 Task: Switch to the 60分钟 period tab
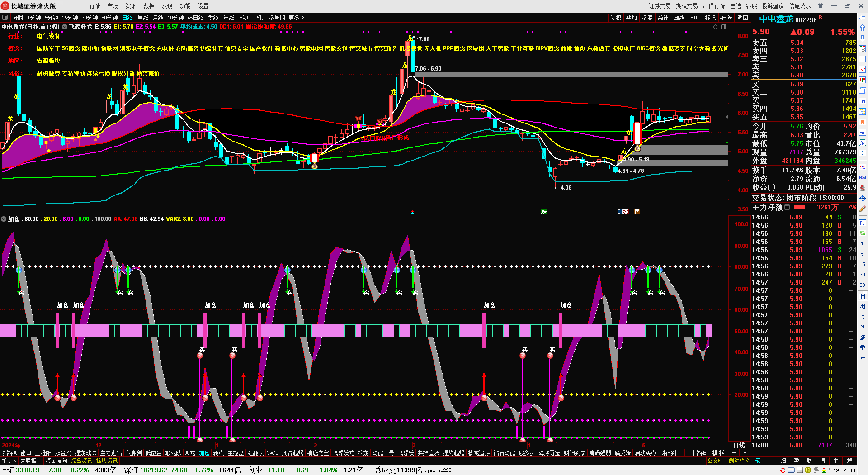tap(109, 18)
